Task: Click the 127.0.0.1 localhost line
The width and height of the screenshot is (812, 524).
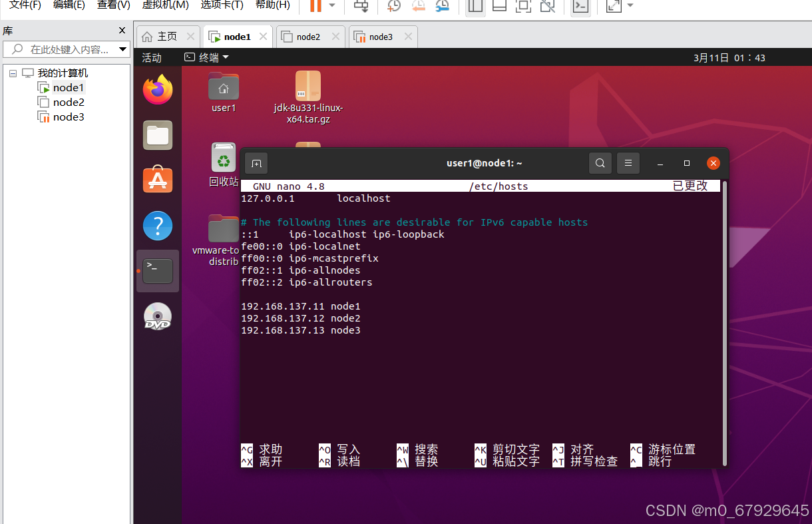Action: point(315,198)
